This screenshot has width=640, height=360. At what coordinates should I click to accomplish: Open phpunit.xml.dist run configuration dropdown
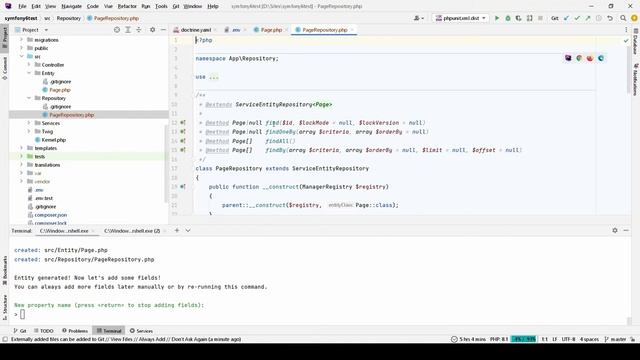click(x=461, y=18)
